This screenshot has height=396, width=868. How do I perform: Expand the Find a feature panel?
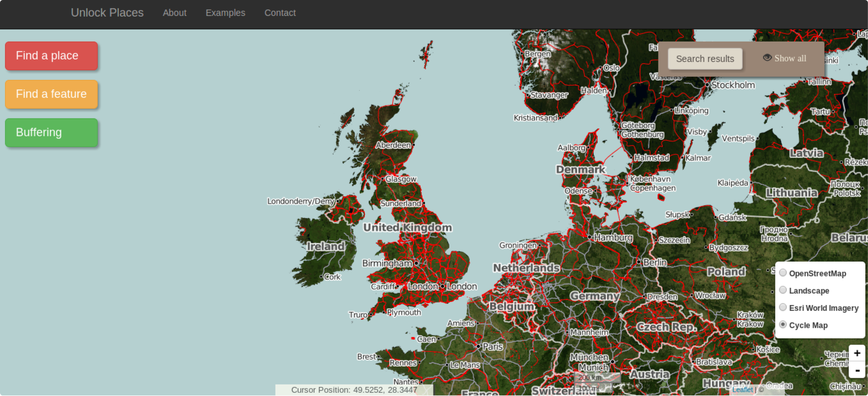51,94
